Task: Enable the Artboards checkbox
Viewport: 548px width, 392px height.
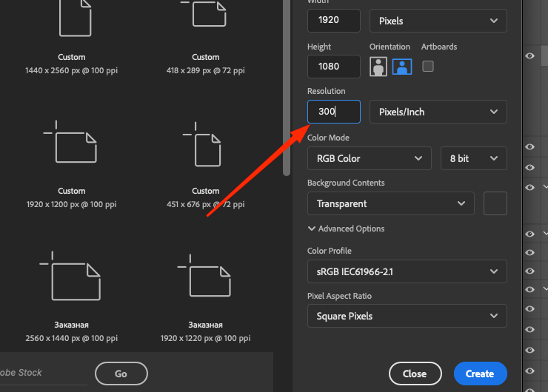Action: (x=428, y=66)
